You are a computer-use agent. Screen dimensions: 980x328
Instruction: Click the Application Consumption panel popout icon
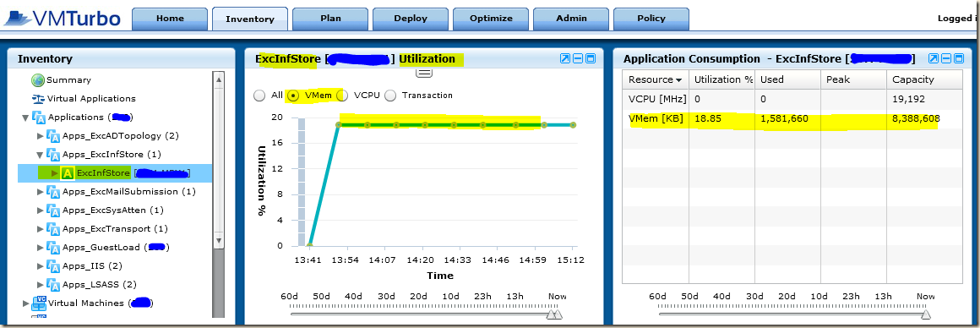pyautogui.click(x=934, y=59)
